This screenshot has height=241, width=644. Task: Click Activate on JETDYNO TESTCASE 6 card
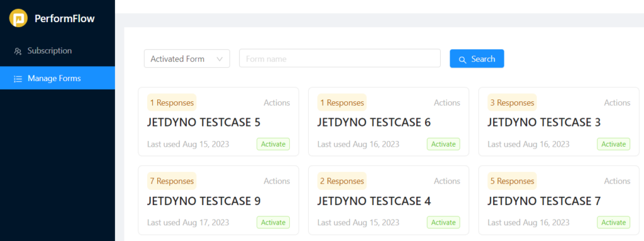click(x=443, y=144)
